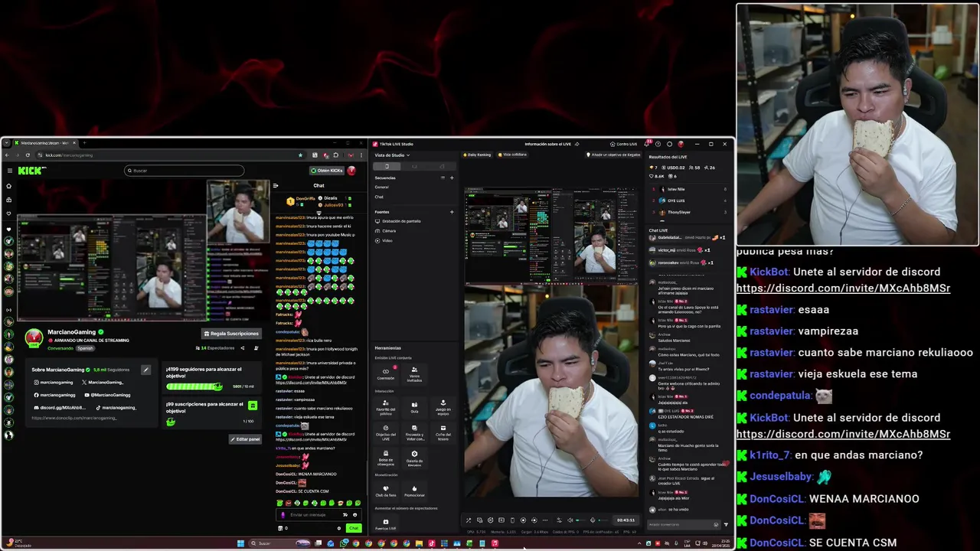Click pencil edit icon in Sobre MarcianoGaming
Image resolution: width=980 pixels, height=551 pixels.
[x=145, y=370]
